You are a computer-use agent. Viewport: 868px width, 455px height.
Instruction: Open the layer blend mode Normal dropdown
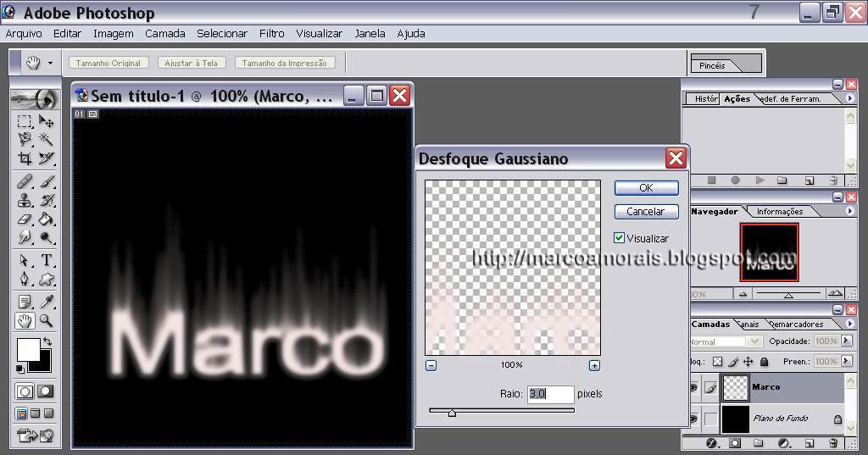click(726, 341)
